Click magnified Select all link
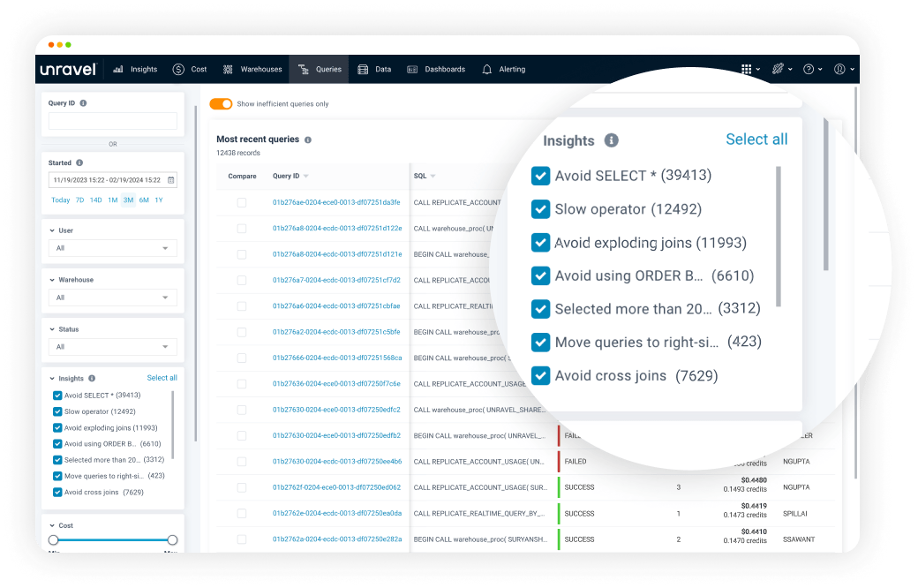Screen dimensions: 918x588 tap(756, 139)
